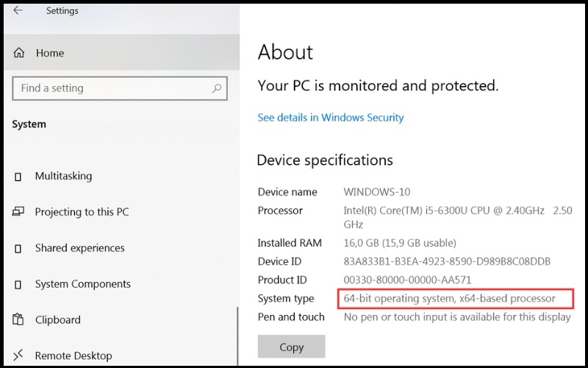Click 'Your PC is monitored and protected' text
The image size is (588, 368).
pos(378,86)
